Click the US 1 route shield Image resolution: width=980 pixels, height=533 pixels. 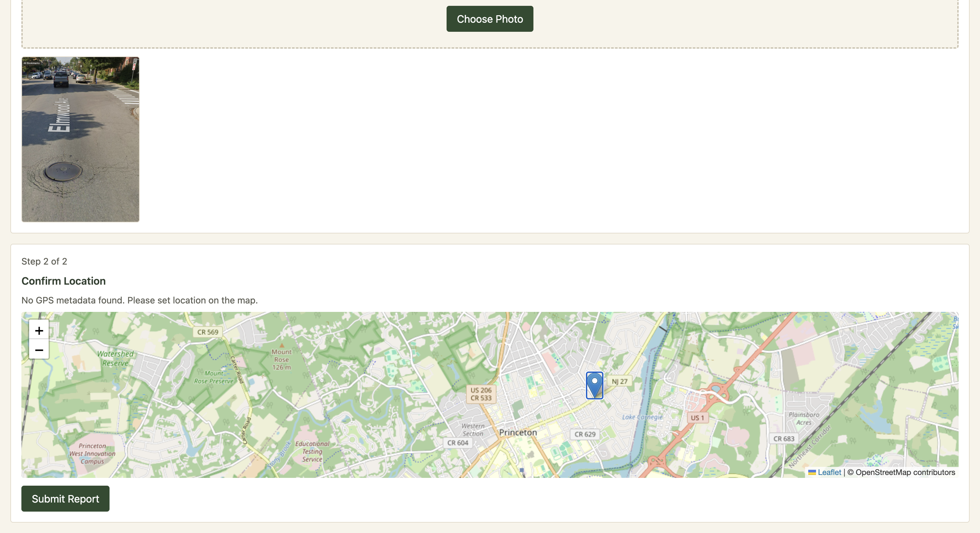[x=697, y=418]
